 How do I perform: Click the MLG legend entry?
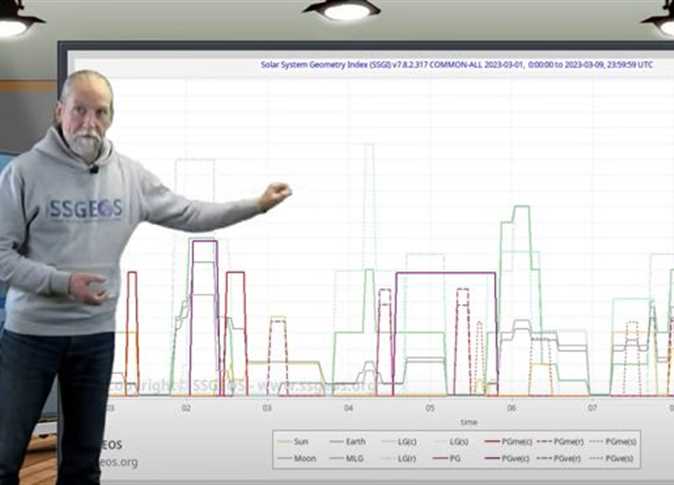pyautogui.click(x=346, y=458)
